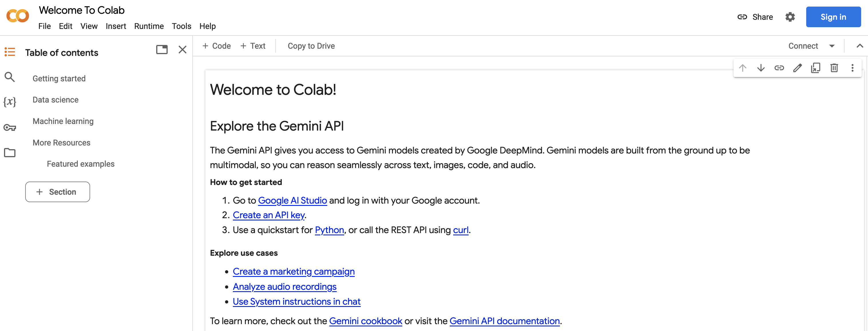Click the Colab logo icon
The image size is (868, 331).
[x=17, y=16]
